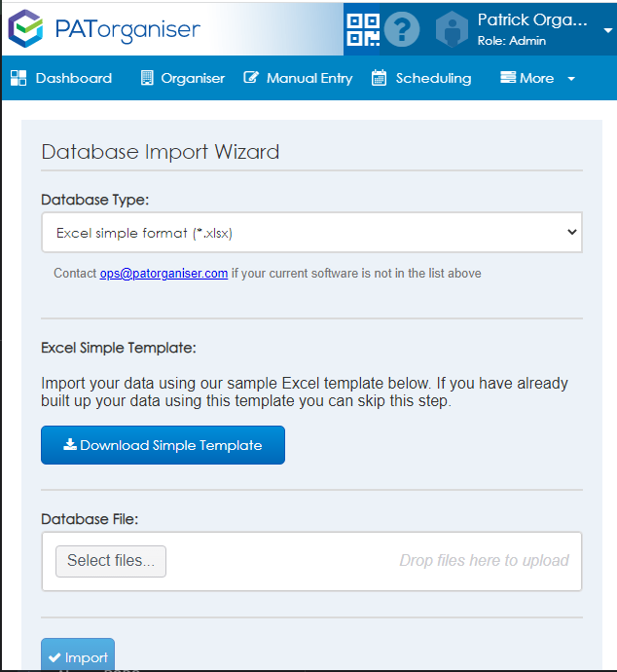Open the QR code scanner icon
The width and height of the screenshot is (617, 672).
point(363,29)
